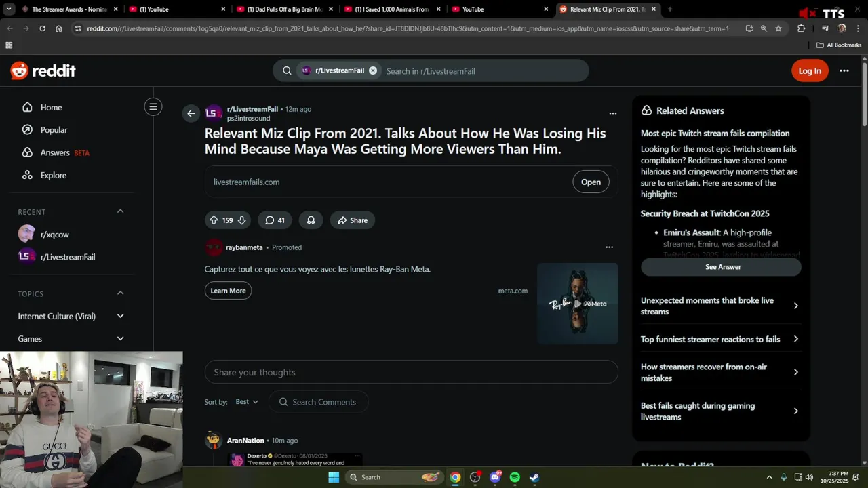Reload the page in Chrome
This screenshot has height=488, width=868.
pyautogui.click(x=42, y=28)
